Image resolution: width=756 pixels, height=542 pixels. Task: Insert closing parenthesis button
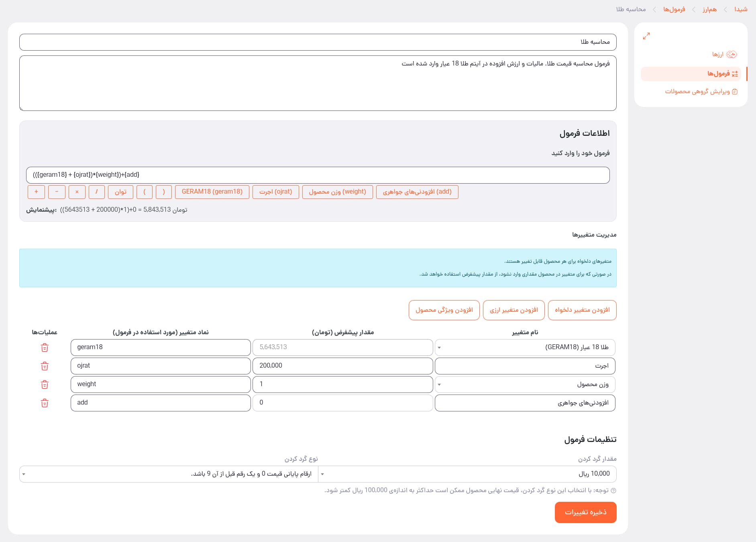tap(164, 192)
